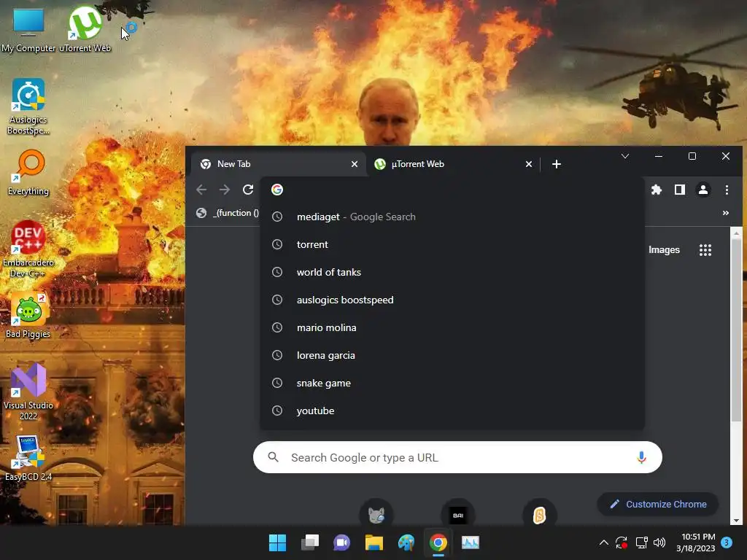Focus the Search Google or type a URL box
747x560 pixels.
click(x=457, y=457)
